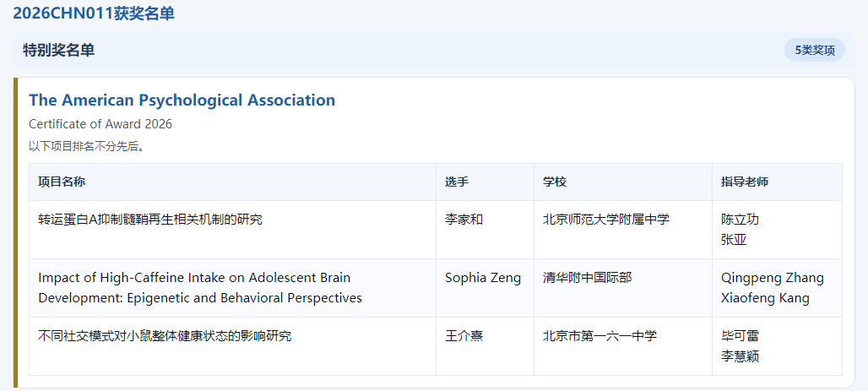
Task: Click the 2026CHN011获奖名单 page heading
Action: pyautogui.click(x=94, y=14)
